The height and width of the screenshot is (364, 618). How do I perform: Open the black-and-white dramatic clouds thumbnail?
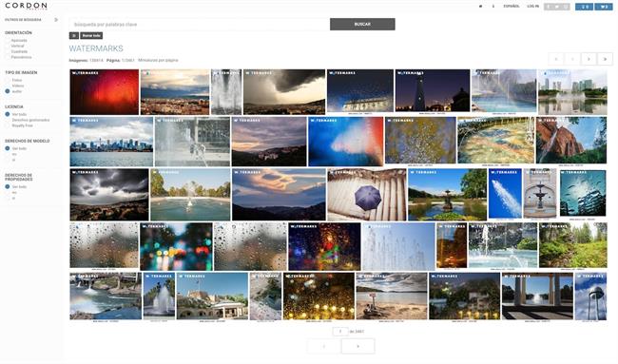tap(109, 195)
